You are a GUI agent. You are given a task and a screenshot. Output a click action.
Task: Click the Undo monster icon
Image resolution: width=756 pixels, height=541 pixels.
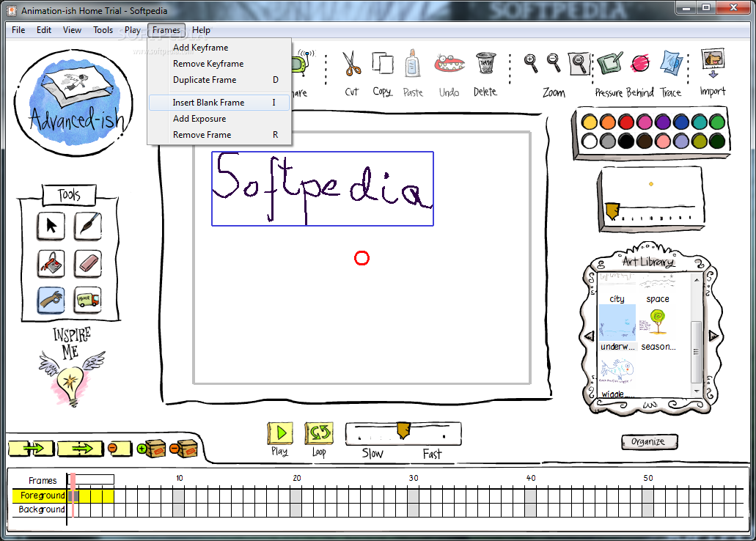(449, 63)
